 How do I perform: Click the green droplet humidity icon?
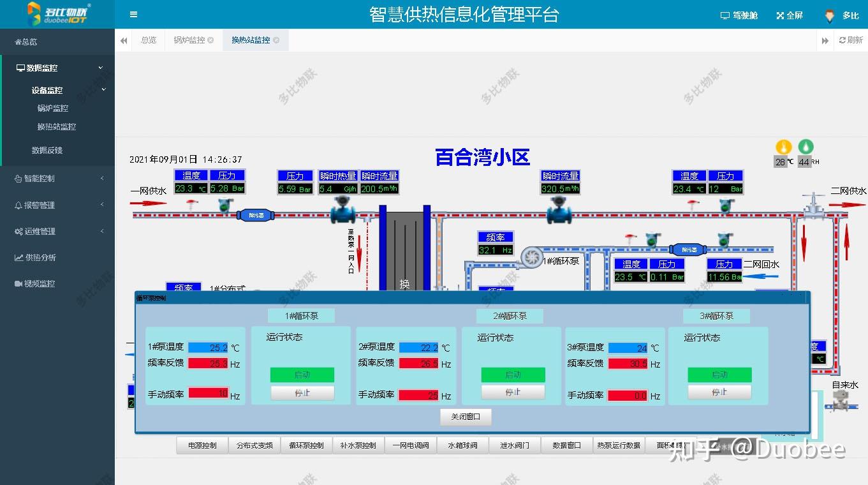tap(805, 147)
